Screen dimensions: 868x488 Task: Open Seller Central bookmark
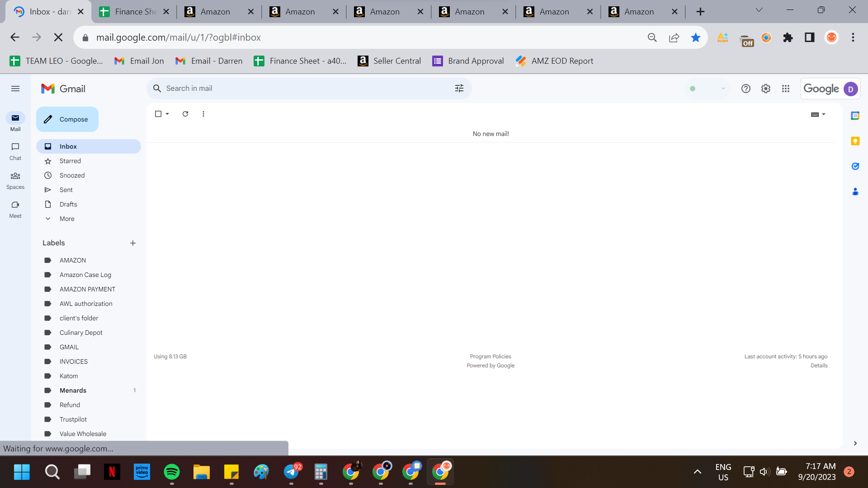[389, 61]
